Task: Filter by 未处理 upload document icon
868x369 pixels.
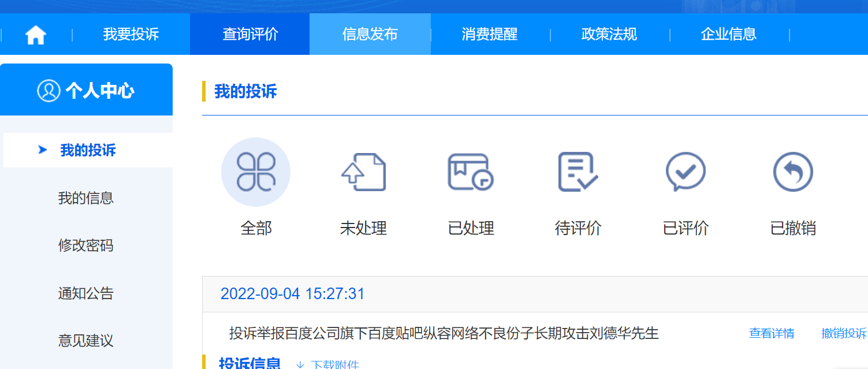Action: 363,172
